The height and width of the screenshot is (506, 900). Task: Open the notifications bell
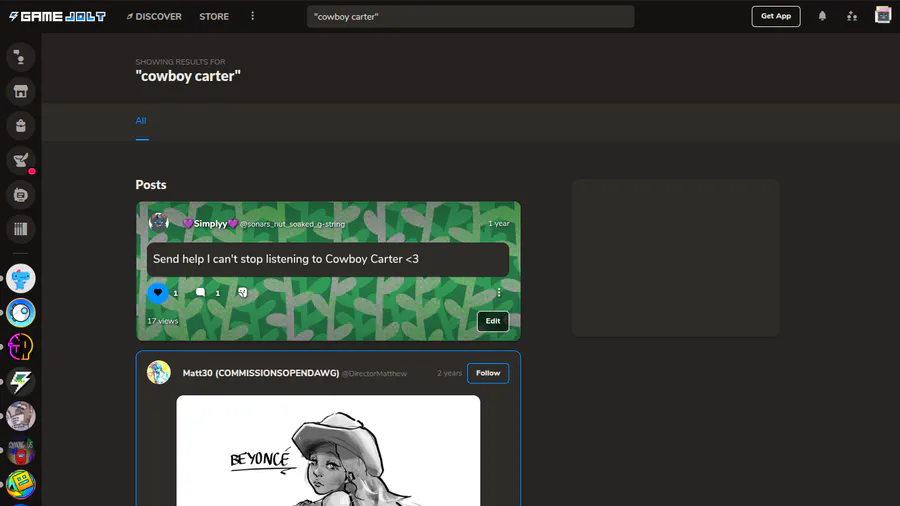(x=823, y=16)
